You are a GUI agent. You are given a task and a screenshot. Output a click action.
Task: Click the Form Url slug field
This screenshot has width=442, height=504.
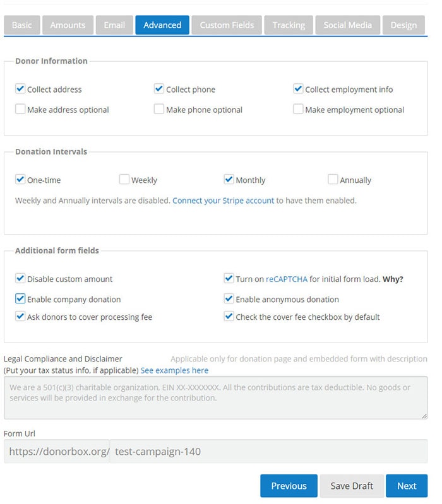268,451
